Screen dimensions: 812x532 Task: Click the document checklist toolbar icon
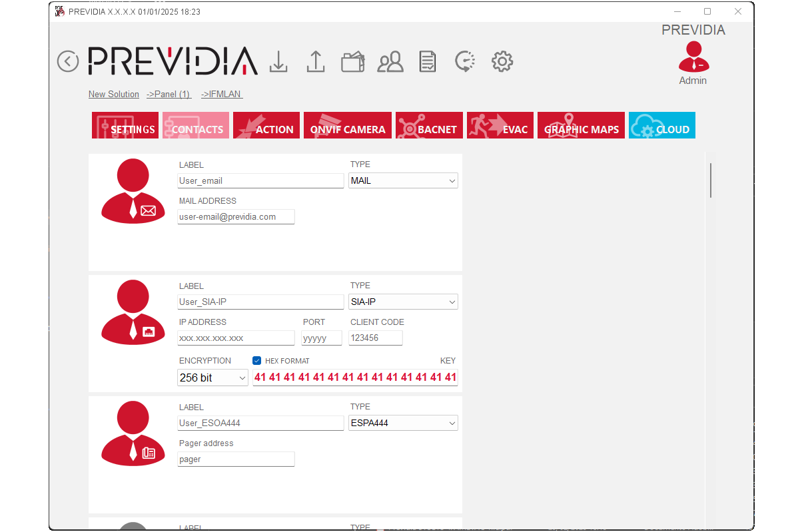tap(428, 62)
